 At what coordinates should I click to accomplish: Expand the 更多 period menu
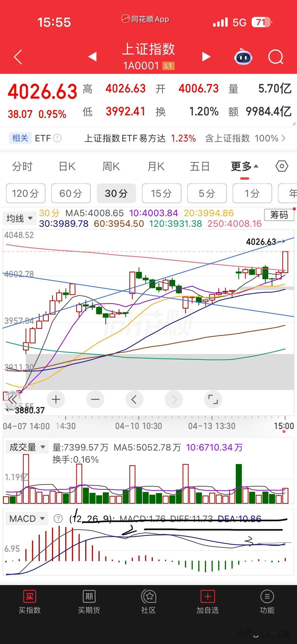tap(245, 167)
